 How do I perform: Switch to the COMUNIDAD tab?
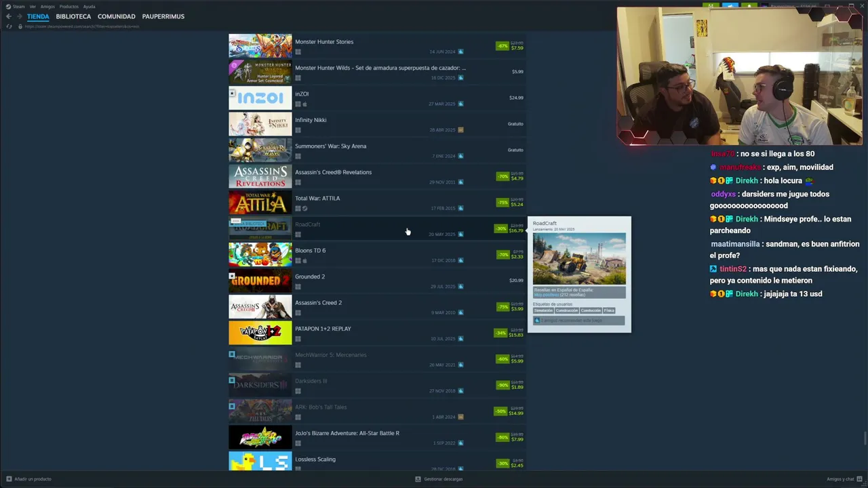click(x=117, y=16)
